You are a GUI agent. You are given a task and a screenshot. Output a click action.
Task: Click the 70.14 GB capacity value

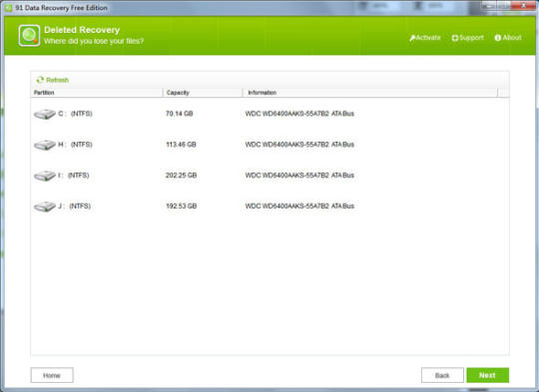tap(180, 114)
